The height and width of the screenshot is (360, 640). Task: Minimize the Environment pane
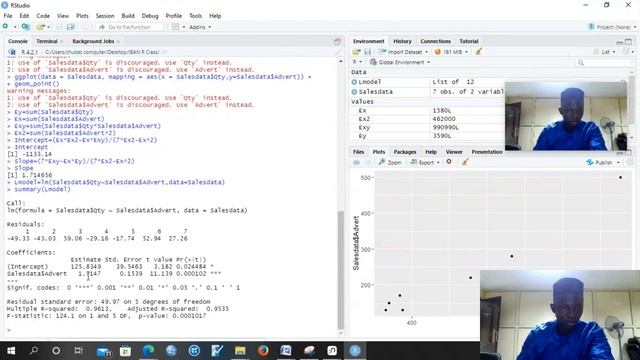click(x=620, y=42)
